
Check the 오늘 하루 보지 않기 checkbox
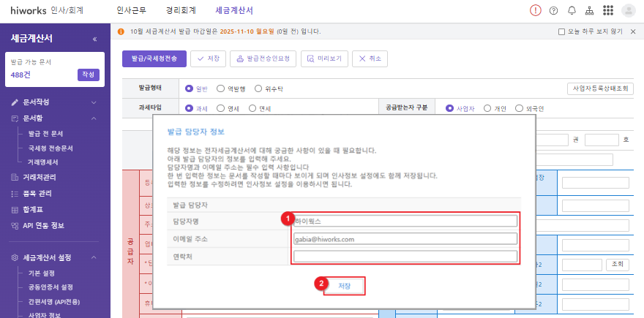pos(561,32)
